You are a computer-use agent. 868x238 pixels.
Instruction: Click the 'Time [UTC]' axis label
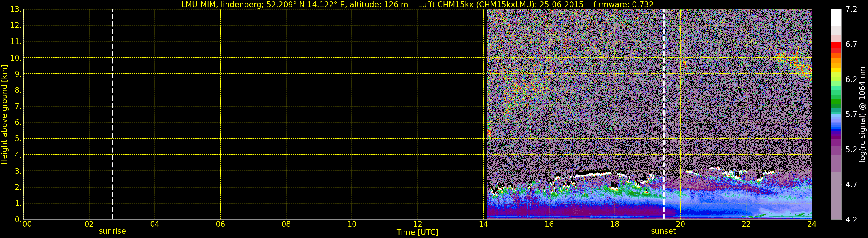coord(417,232)
